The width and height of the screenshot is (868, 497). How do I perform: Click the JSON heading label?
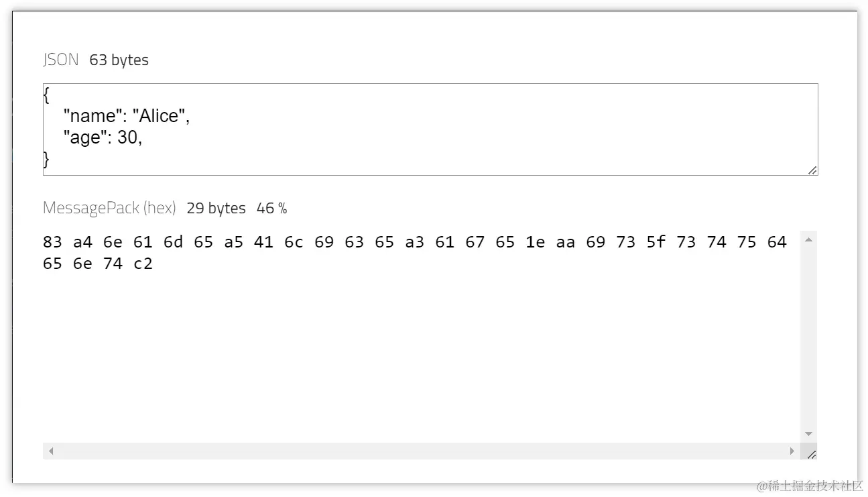[60, 60]
